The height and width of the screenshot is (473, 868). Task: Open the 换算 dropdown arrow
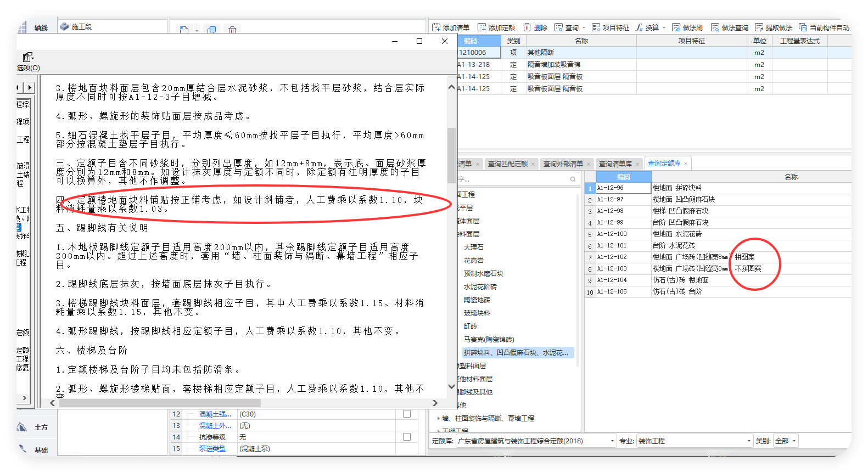(664, 27)
